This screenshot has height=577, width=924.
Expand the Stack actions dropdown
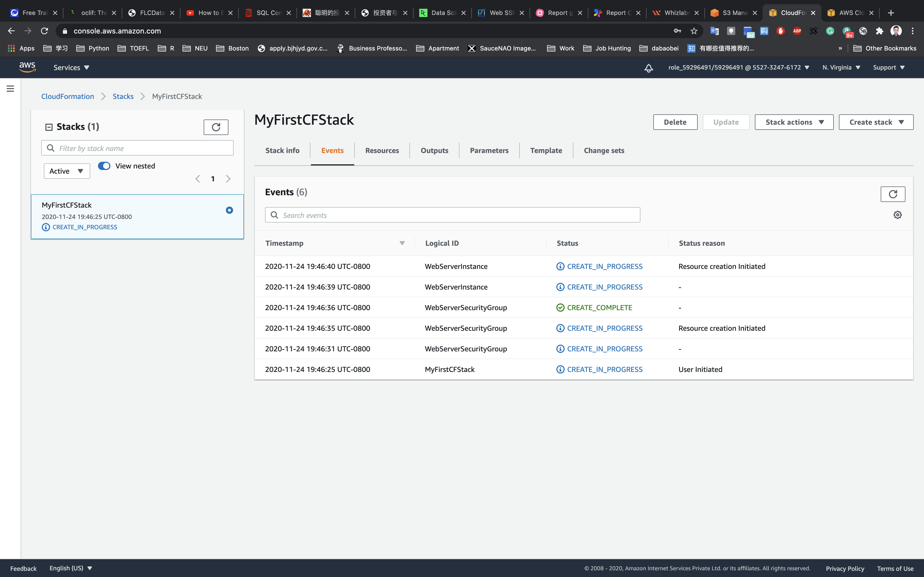coord(794,122)
